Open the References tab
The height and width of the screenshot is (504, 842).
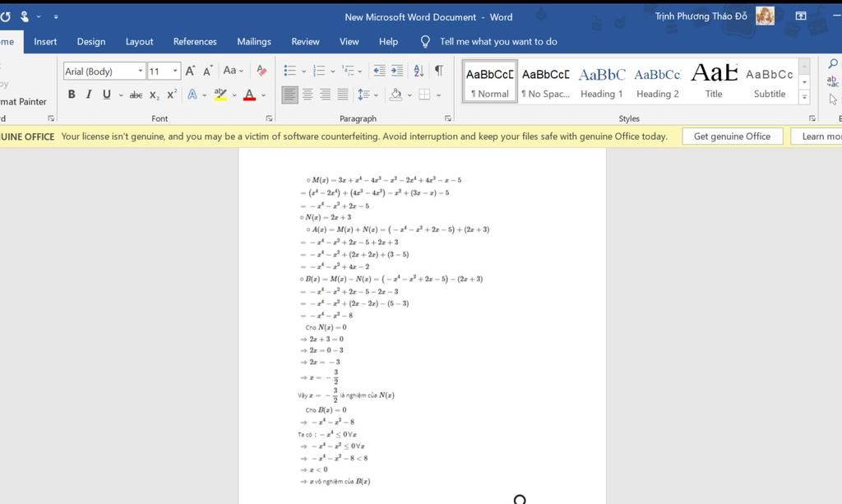pos(195,41)
